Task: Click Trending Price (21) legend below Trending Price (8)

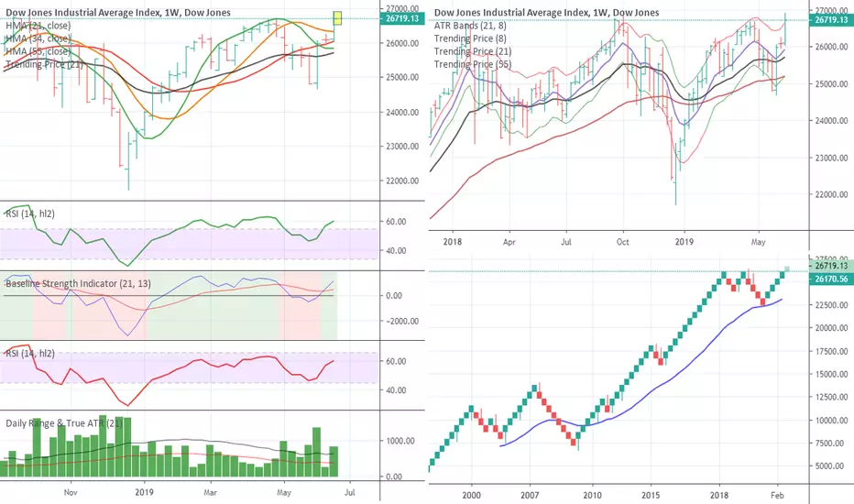Action: pyautogui.click(x=473, y=51)
